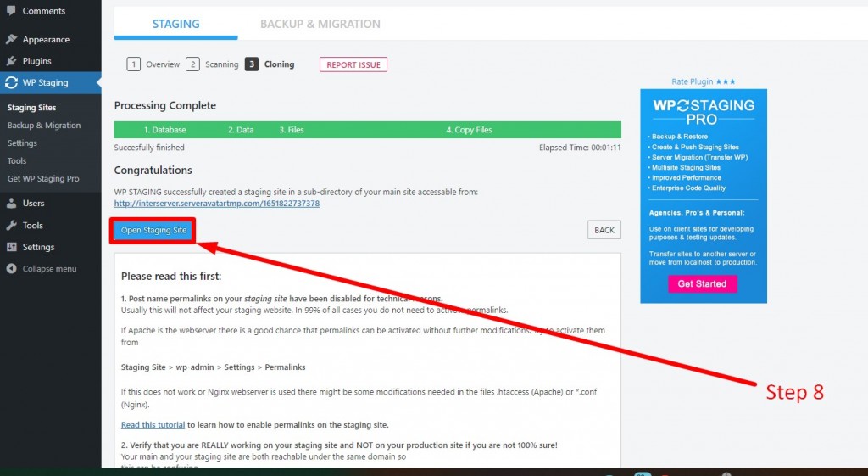Click Please read this first heading
Image resolution: width=868 pixels, height=476 pixels.
pos(171,276)
